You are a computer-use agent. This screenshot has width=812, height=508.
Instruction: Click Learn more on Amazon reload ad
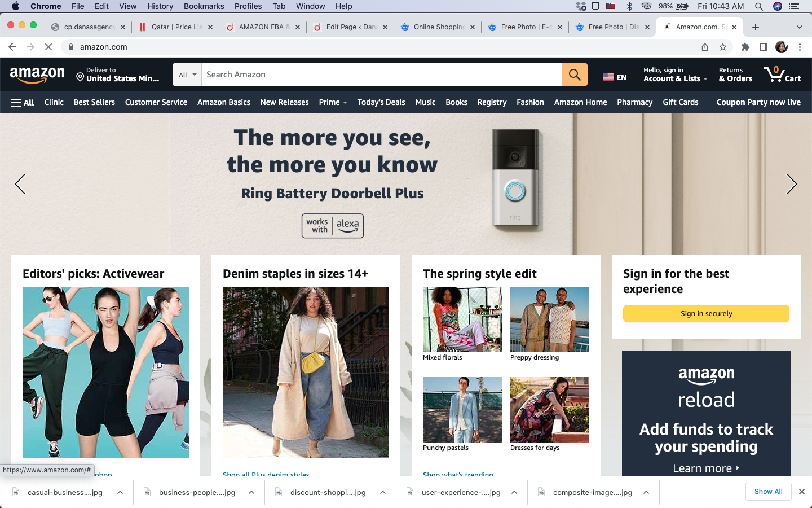[706, 468]
